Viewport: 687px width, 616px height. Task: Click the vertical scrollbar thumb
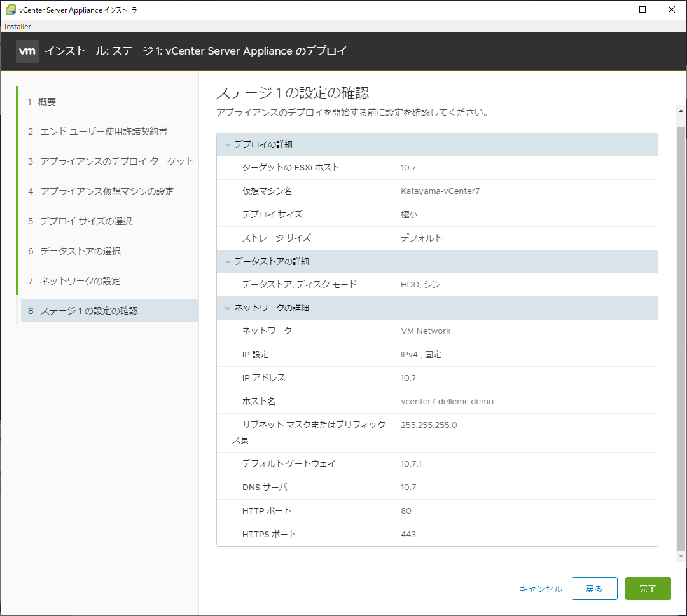tap(681, 339)
